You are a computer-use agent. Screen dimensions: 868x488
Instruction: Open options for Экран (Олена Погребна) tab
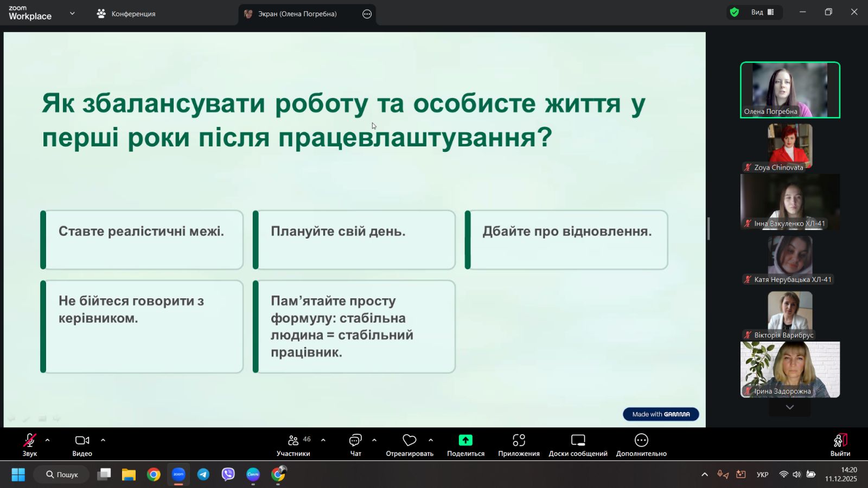pyautogui.click(x=367, y=14)
